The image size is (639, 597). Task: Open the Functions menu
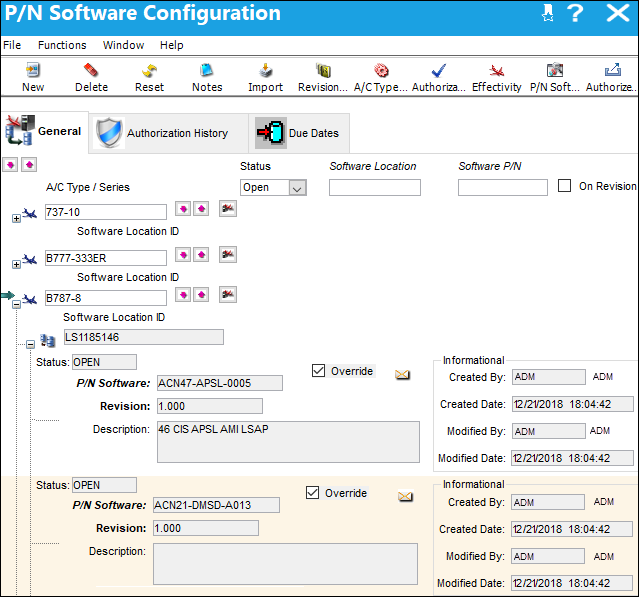(x=62, y=45)
